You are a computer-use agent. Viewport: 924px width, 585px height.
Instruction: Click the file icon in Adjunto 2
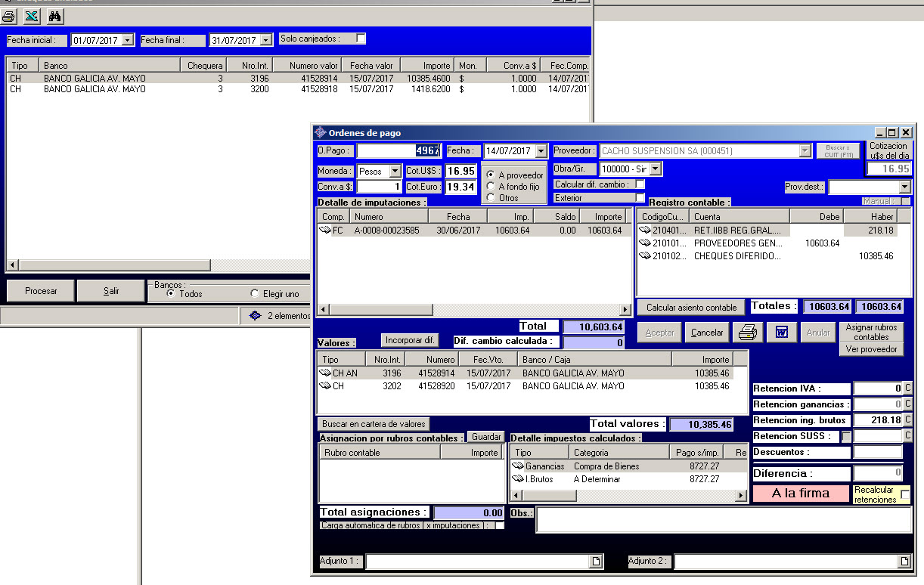[x=904, y=562]
